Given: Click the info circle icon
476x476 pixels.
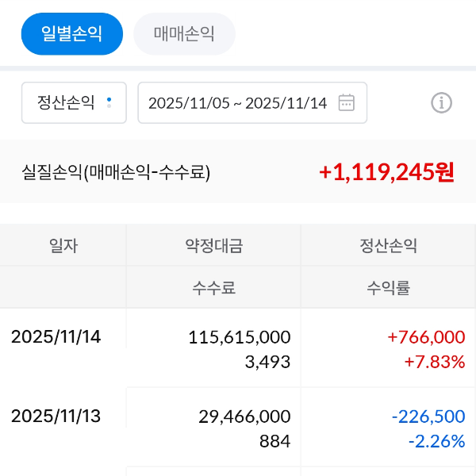Looking at the screenshot, I should 441,102.
